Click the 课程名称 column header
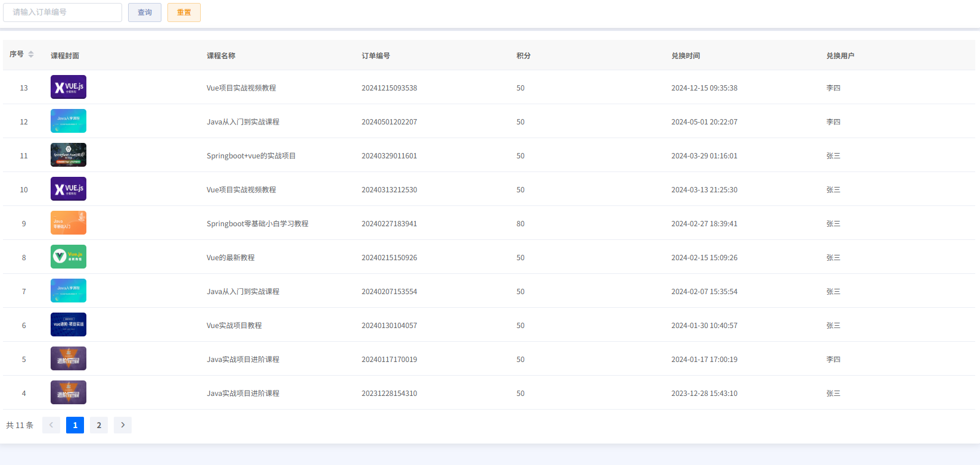The image size is (980, 465). coord(221,56)
